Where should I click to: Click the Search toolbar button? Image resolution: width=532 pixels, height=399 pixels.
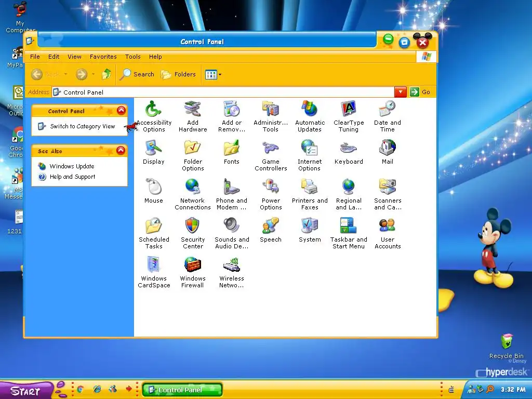137,74
